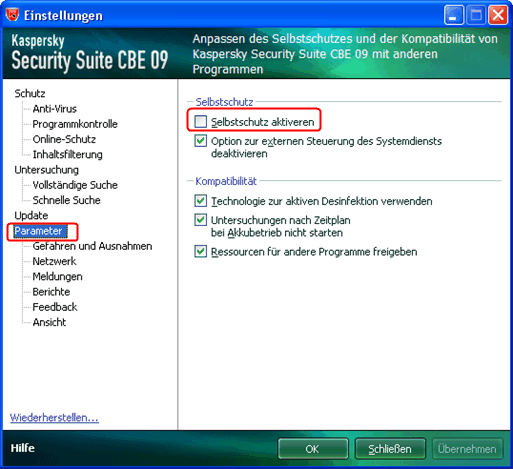Image resolution: width=513 pixels, height=469 pixels.
Task: Select Vollständige Suche under Untersuchung
Action: 75,185
